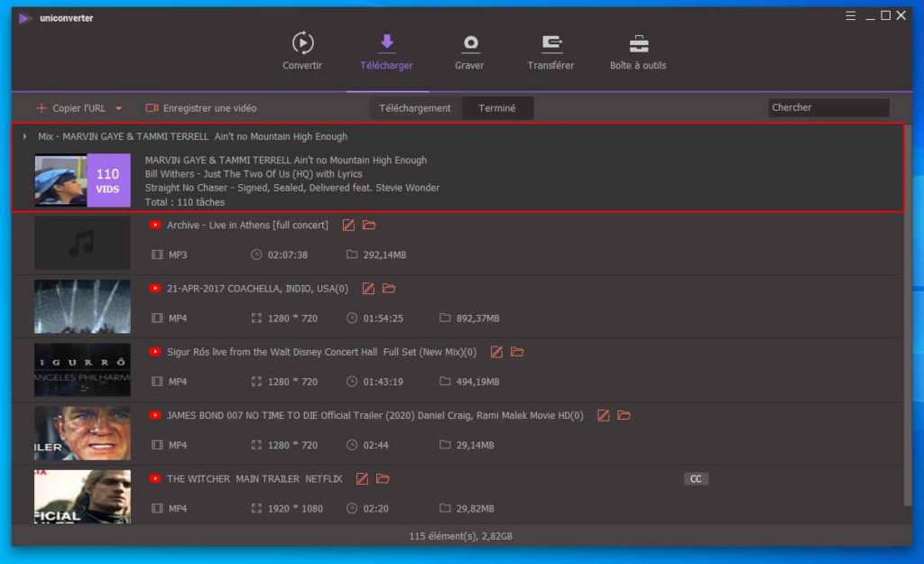Select the Archive MP3 format label

(178, 255)
